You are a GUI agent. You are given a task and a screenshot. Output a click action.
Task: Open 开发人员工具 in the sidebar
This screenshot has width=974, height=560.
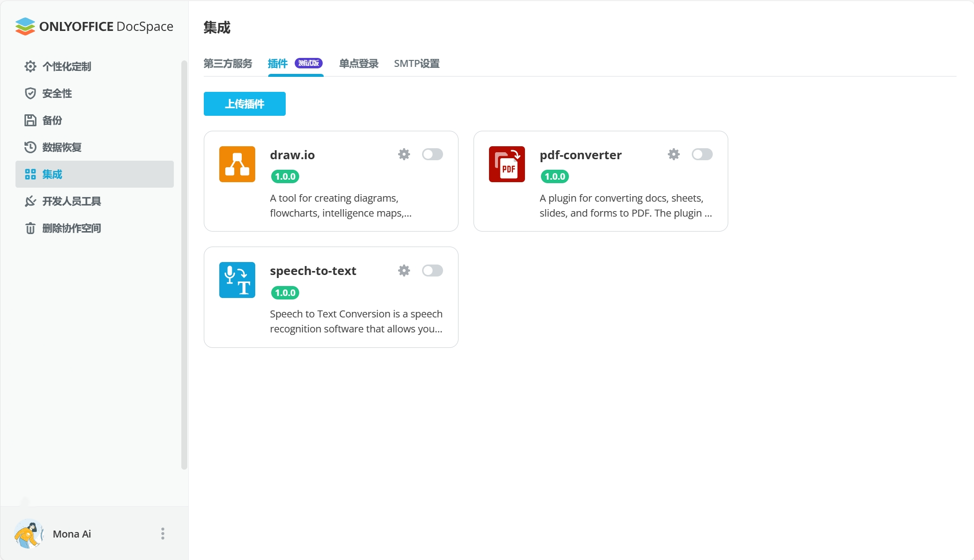[94, 201]
